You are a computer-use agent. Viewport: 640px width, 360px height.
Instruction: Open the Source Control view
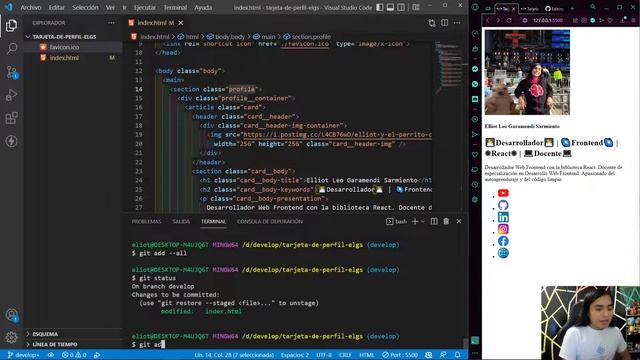[11, 72]
